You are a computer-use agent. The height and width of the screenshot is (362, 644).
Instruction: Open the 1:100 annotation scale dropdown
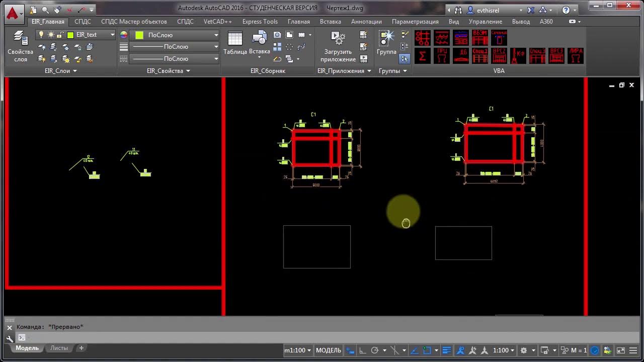click(504, 350)
